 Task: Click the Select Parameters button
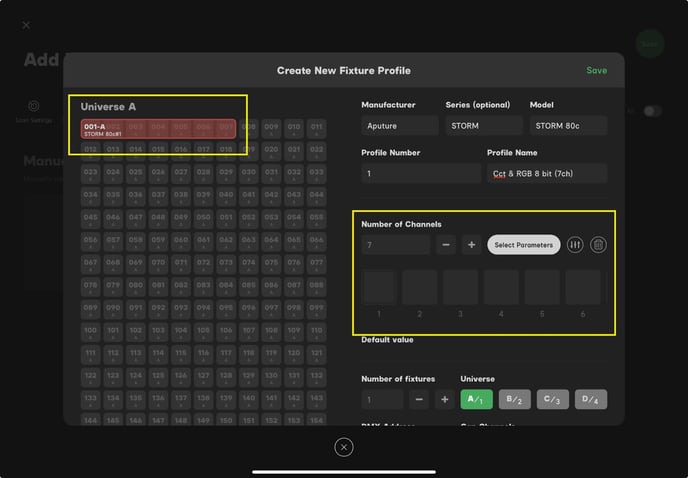(523, 245)
